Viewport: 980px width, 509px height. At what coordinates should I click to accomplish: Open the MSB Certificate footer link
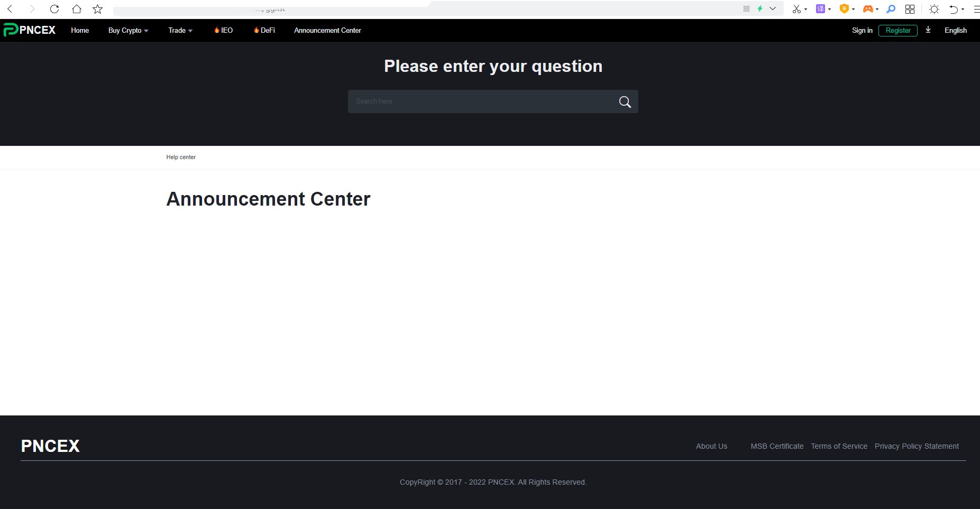(776, 446)
